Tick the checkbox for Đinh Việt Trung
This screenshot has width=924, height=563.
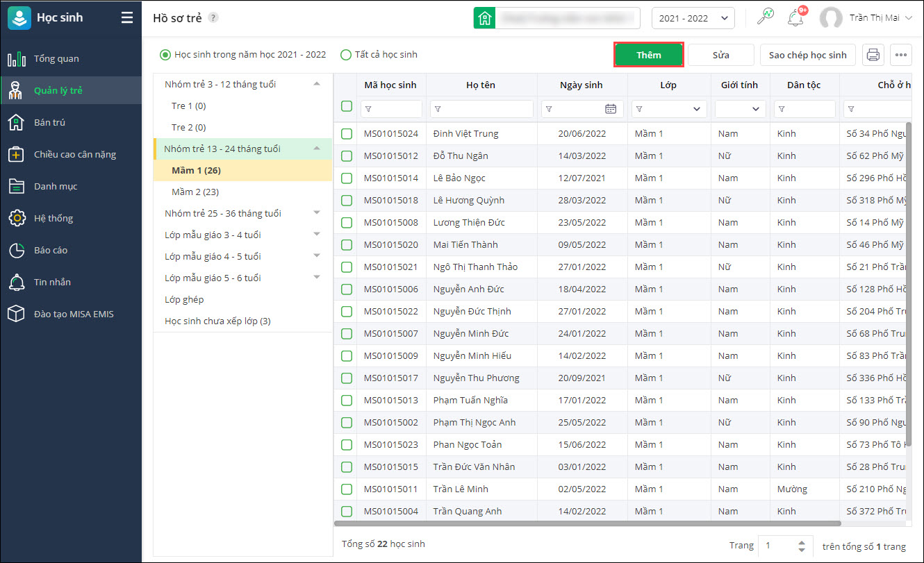[347, 133]
